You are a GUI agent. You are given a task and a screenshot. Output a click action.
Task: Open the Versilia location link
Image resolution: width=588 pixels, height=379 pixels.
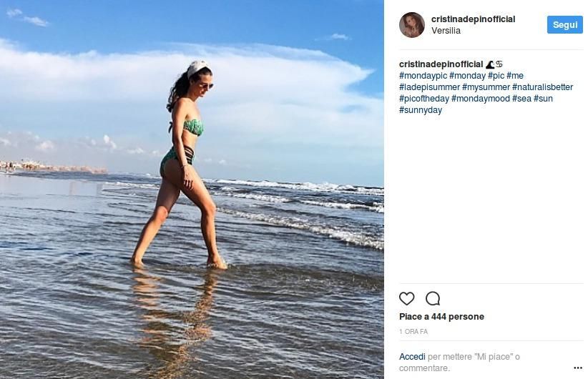(x=446, y=31)
